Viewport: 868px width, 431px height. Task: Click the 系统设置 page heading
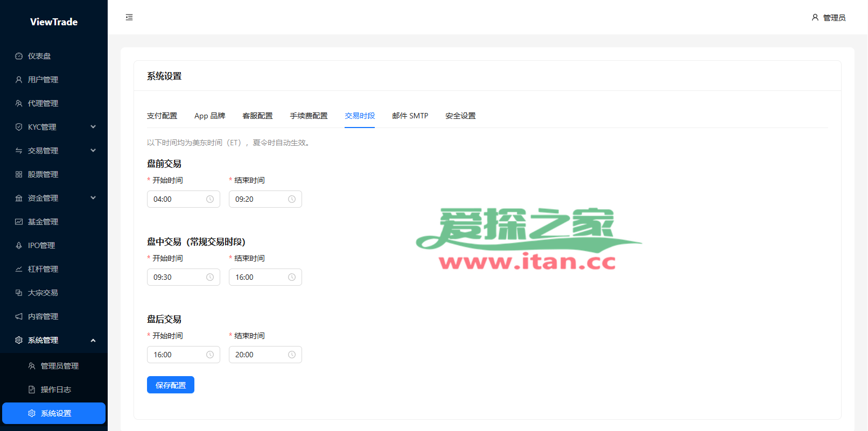click(x=164, y=76)
